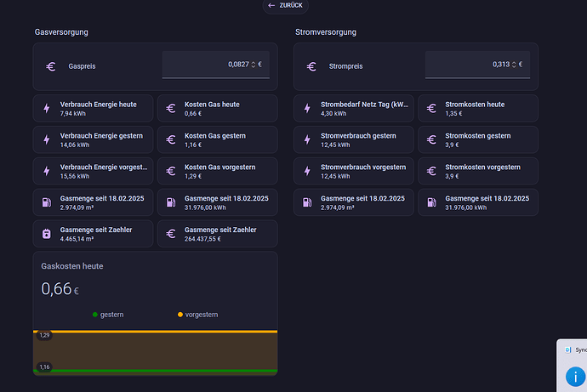587x392 pixels.
Task: Click gas pump icon of 31.976,00 kWh Stromversorgung card
Action: coord(431,202)
